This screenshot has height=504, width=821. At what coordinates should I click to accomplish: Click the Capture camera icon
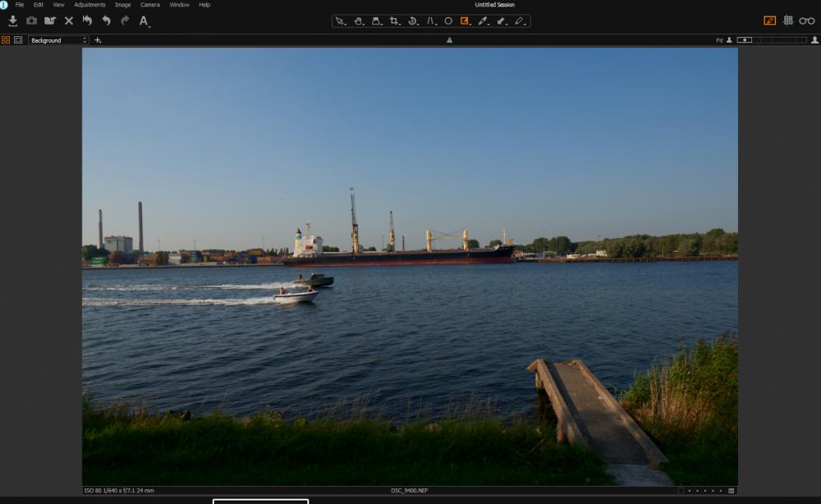31,21
